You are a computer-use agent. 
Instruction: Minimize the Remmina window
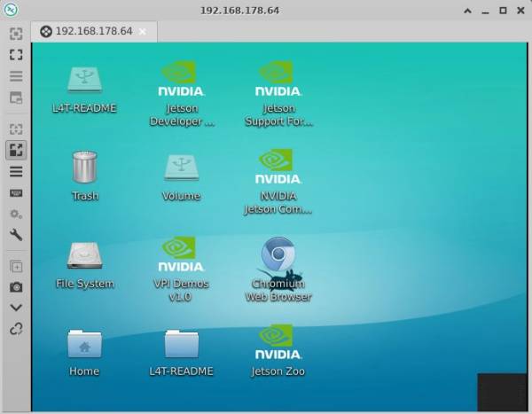pyautogui.click(x=486, y=12)
